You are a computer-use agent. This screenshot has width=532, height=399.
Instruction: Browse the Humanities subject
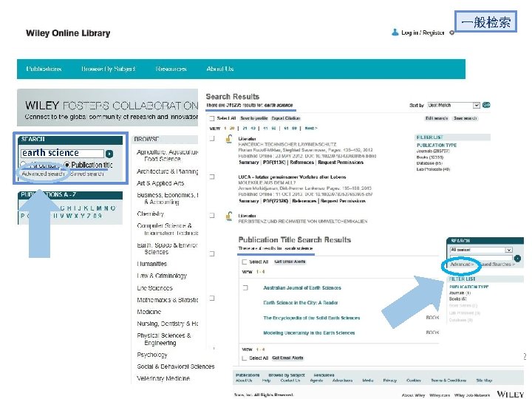(152, 264)
